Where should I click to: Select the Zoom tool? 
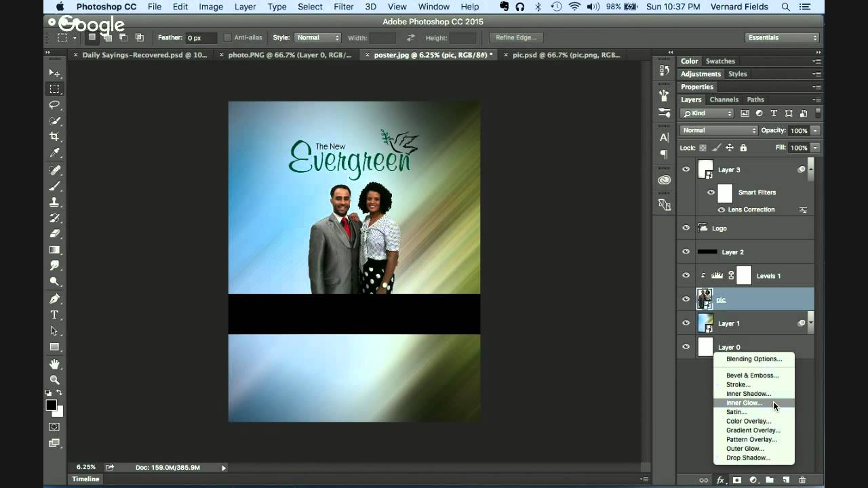(54, 380)
